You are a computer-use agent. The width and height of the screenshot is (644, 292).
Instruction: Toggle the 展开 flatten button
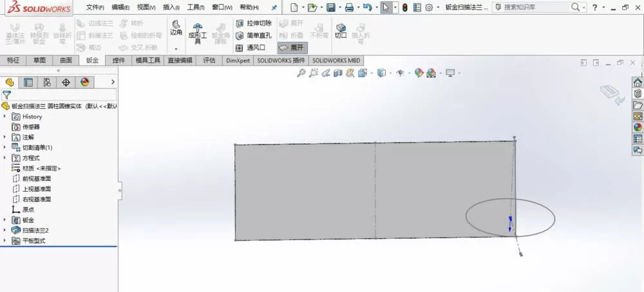click(292, 48)
